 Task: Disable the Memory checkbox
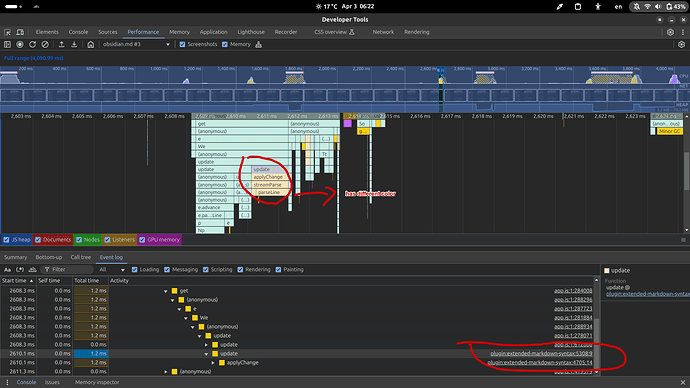(225, 44)
